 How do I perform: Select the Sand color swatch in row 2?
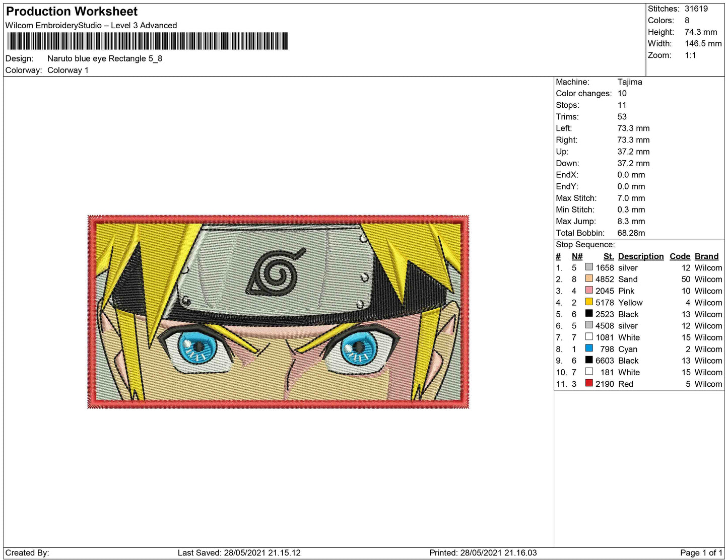[589, 278]
